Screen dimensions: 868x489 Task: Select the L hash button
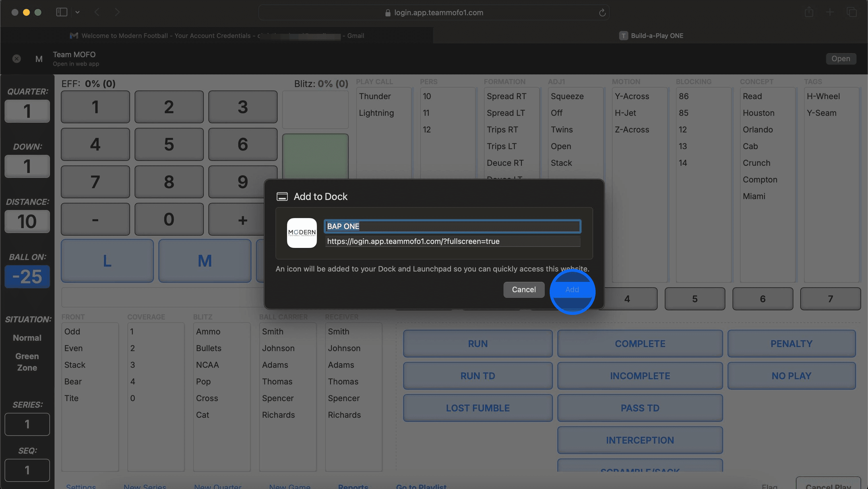(x=107, y=261)
